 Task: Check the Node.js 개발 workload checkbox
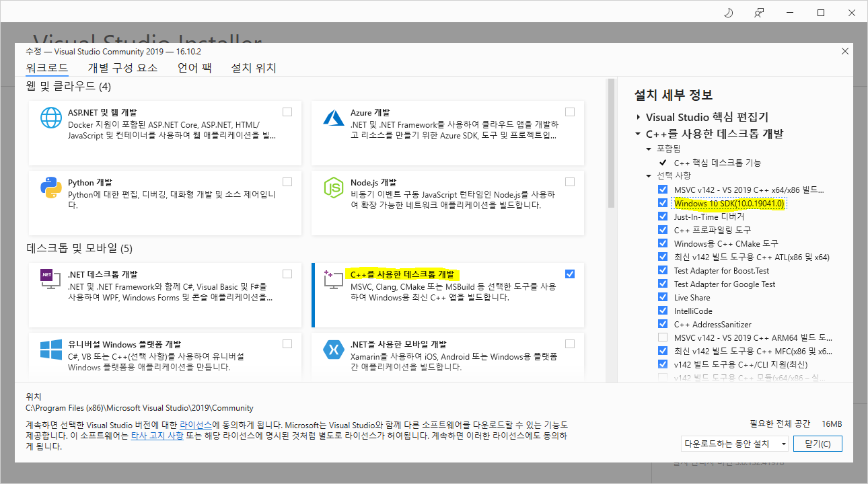[x=570, y=182]
